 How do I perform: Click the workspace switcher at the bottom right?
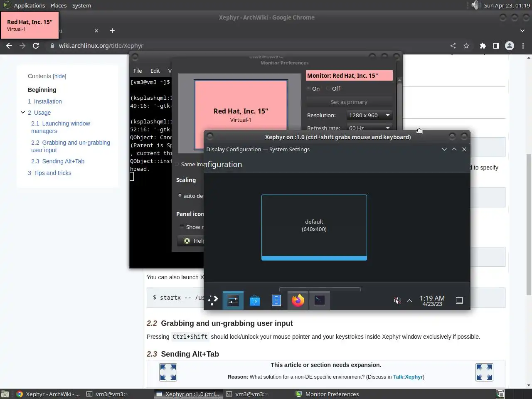click(500, 394)
